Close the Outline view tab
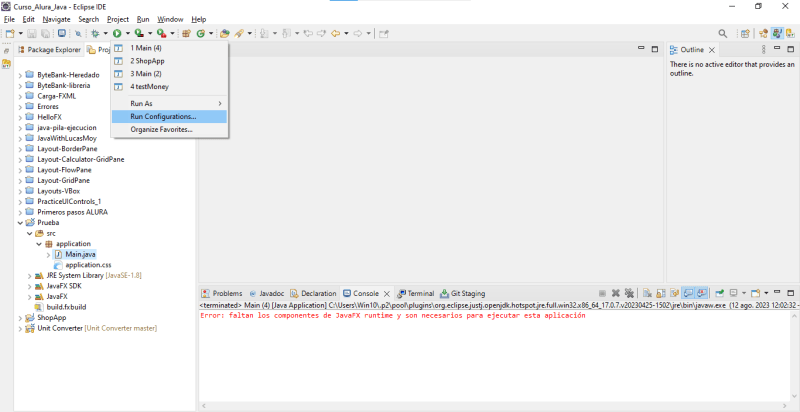The height and width of the screenshot is (412, 800). point(712,50)
